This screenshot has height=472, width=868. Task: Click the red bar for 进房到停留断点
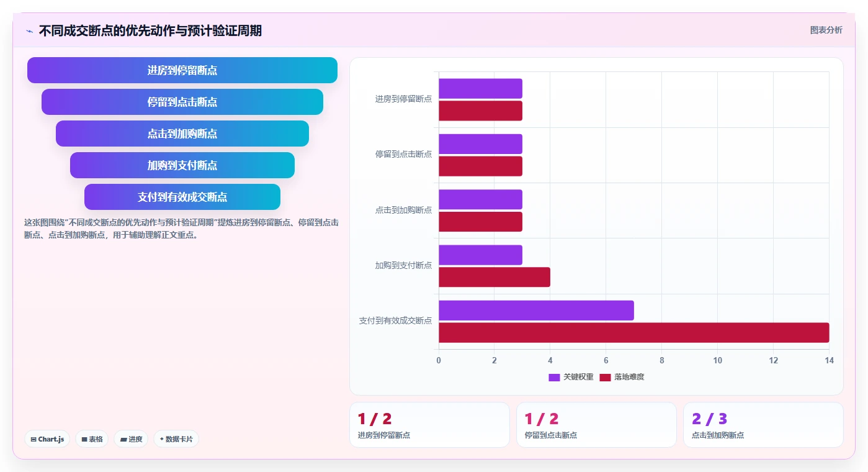[480, 111]
